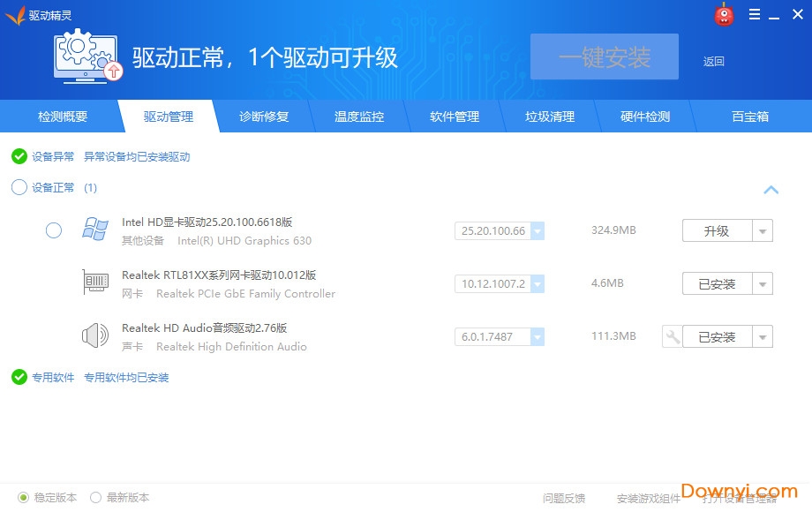The width and height of the screenshot is (812, 512).
Task: Select the Intel HD driver checkbox
Action: coord(54,230)
